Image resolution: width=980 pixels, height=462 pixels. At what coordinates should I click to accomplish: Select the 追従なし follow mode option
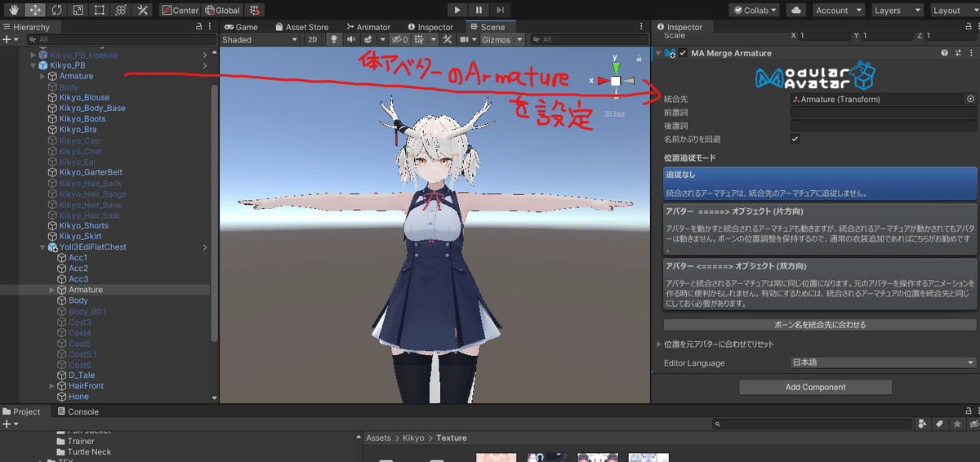[820, 184]
